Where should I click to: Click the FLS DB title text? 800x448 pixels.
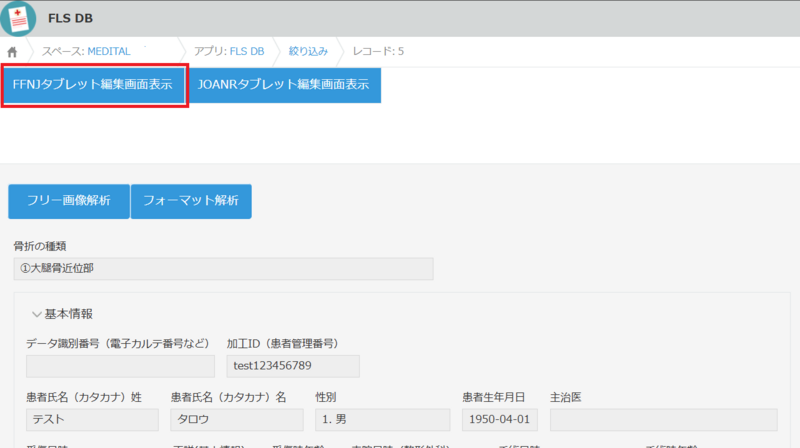(70, 18)
